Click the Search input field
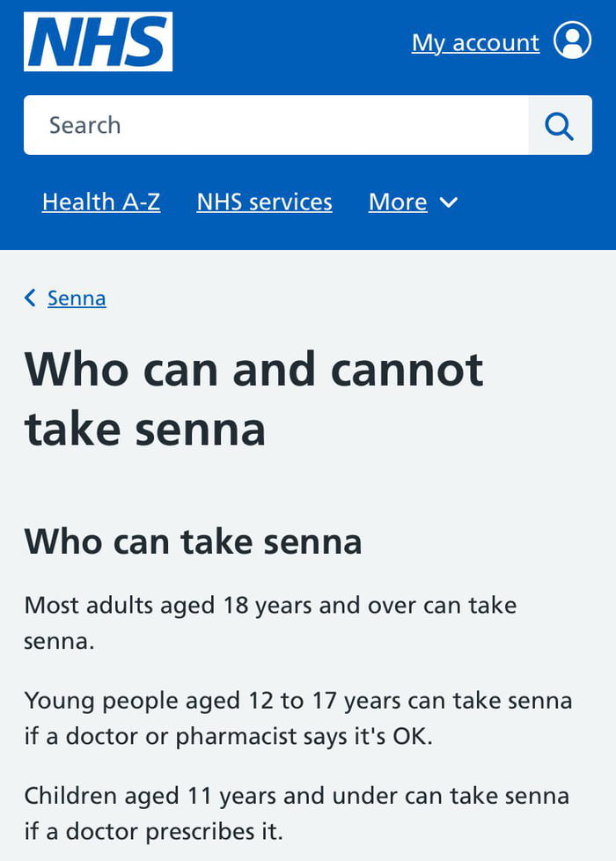The height and width of the screenshot is (861, 616). [x=264, y=125]
